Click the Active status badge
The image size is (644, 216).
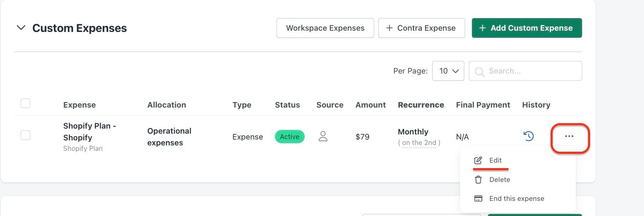click(x=290, y=137)
